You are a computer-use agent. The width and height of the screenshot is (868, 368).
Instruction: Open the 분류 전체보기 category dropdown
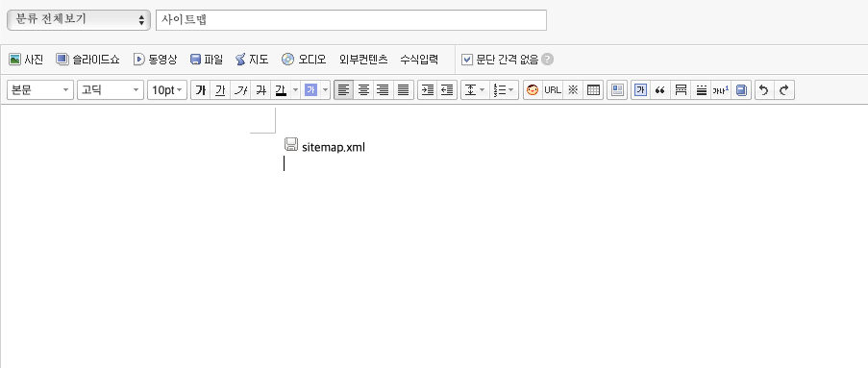[x=79, y=20]
